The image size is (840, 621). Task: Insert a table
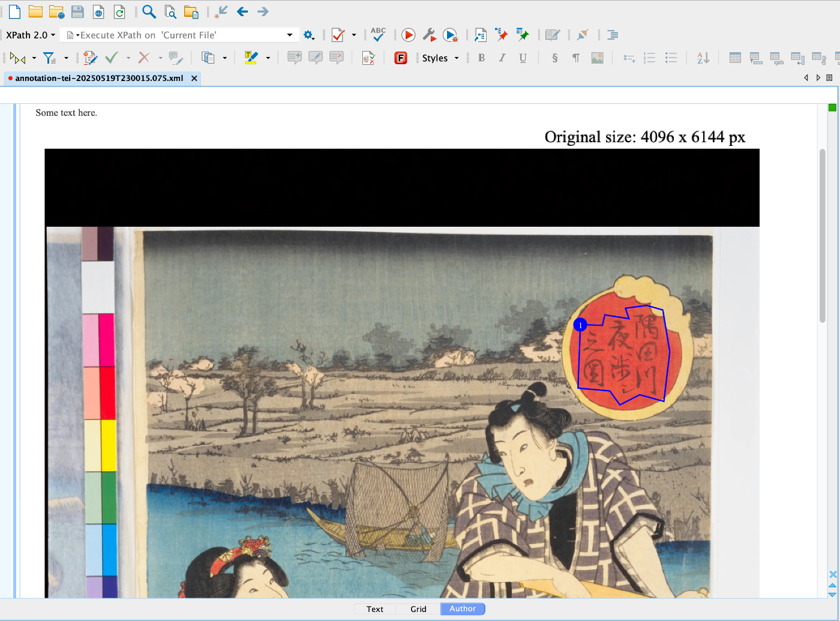[x=735, y=58]
